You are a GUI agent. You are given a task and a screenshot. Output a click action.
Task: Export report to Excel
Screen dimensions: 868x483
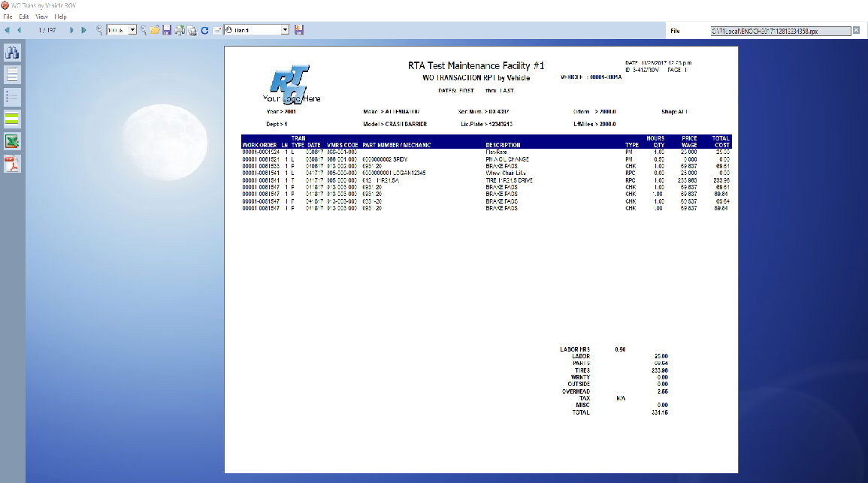click(x=13, y=141)
